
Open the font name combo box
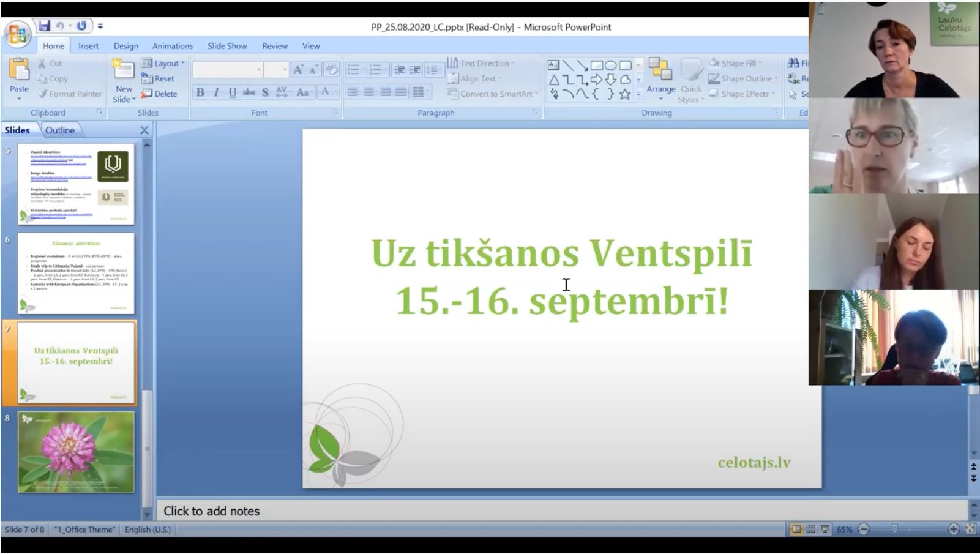228,70
